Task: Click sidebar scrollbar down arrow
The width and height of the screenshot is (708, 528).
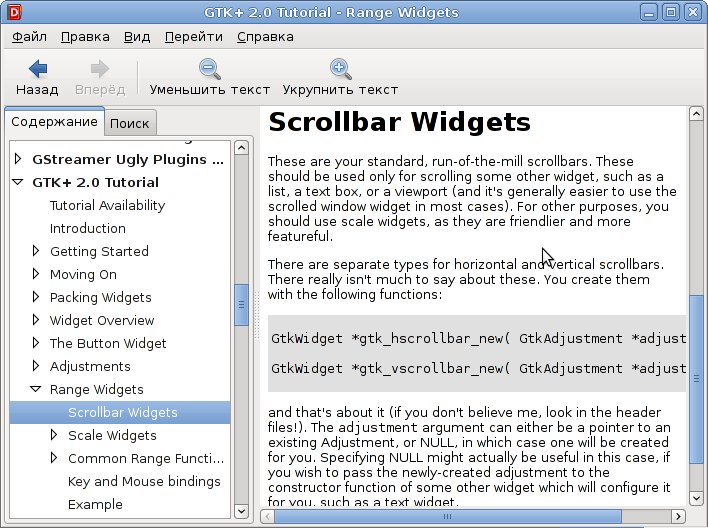Action: (242, 511)
